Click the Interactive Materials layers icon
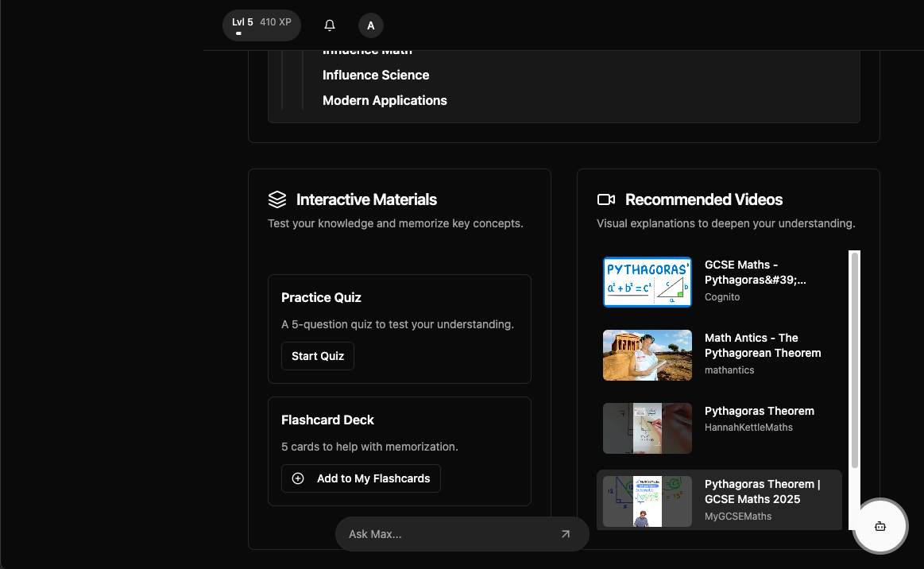924x569 pixels. point(277,199)
